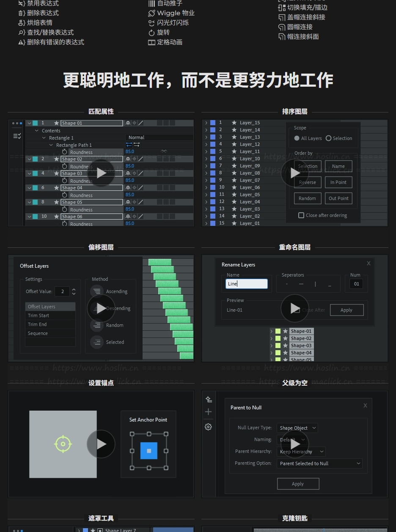Click the Name order button
The image size is (396, 532).
338,166
